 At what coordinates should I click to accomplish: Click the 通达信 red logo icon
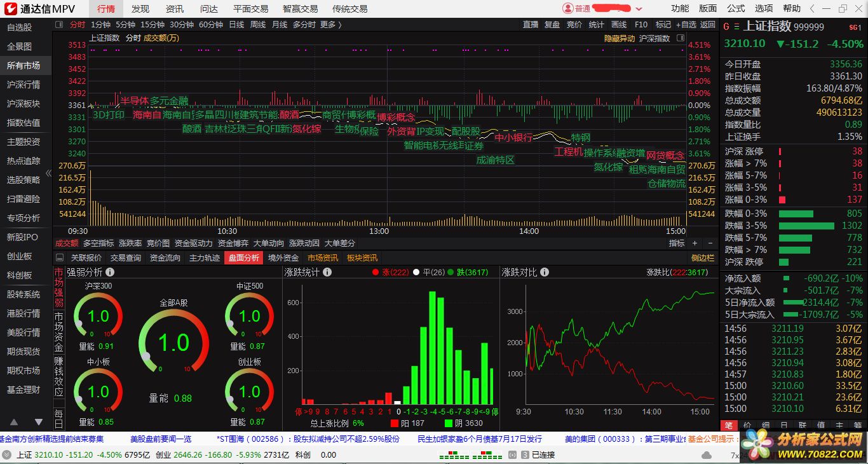coord(10,8)
